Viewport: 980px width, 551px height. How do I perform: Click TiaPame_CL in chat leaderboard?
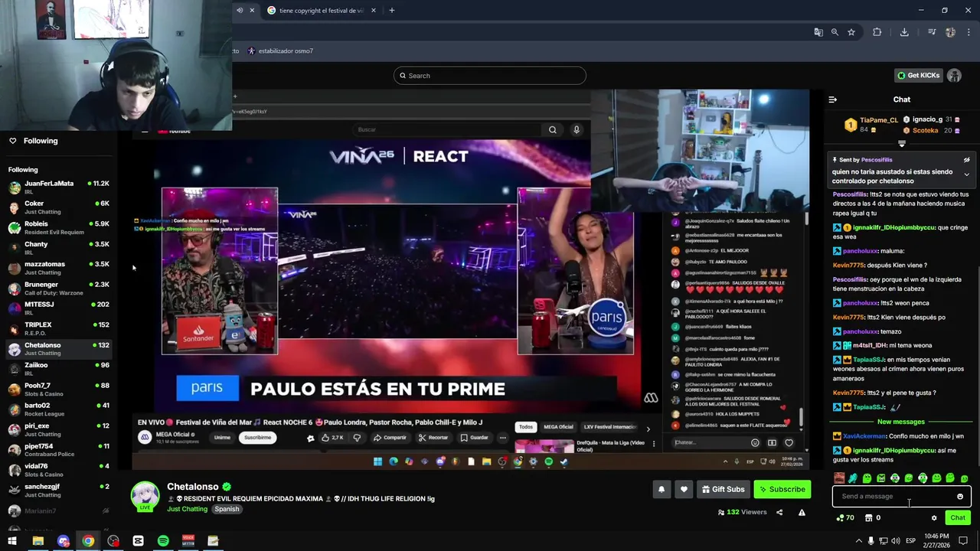[878, 120]
